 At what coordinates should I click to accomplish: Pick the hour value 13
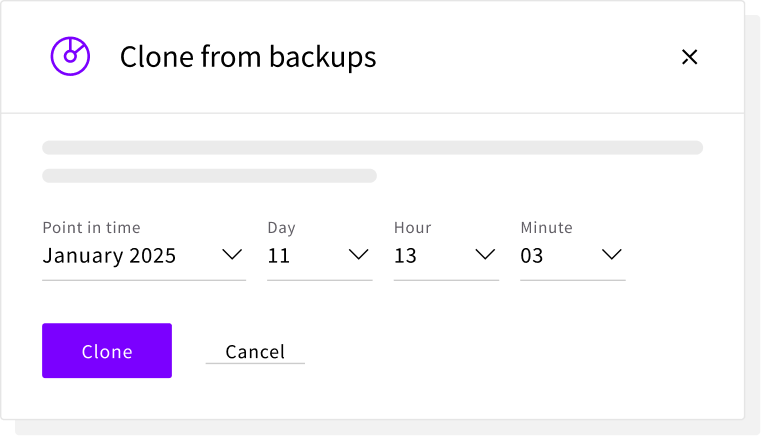(x=405, y=256)
